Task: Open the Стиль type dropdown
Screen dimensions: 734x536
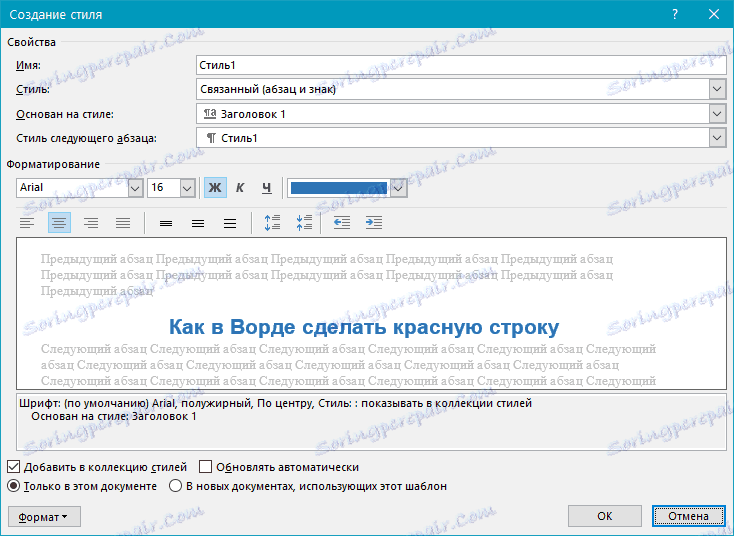Action: pos(717,89)
